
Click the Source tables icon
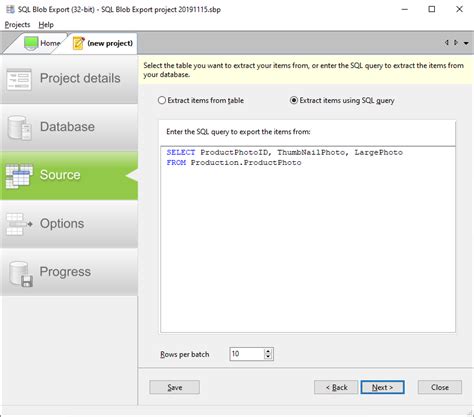pyautogui.click(x=19, y=176)
